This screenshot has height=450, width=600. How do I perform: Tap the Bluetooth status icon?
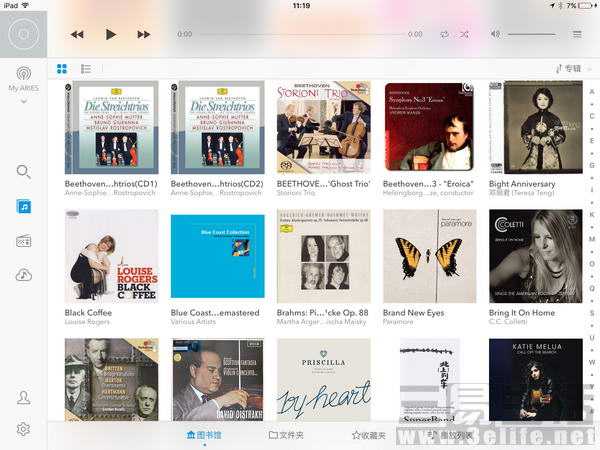pos(561,5)
